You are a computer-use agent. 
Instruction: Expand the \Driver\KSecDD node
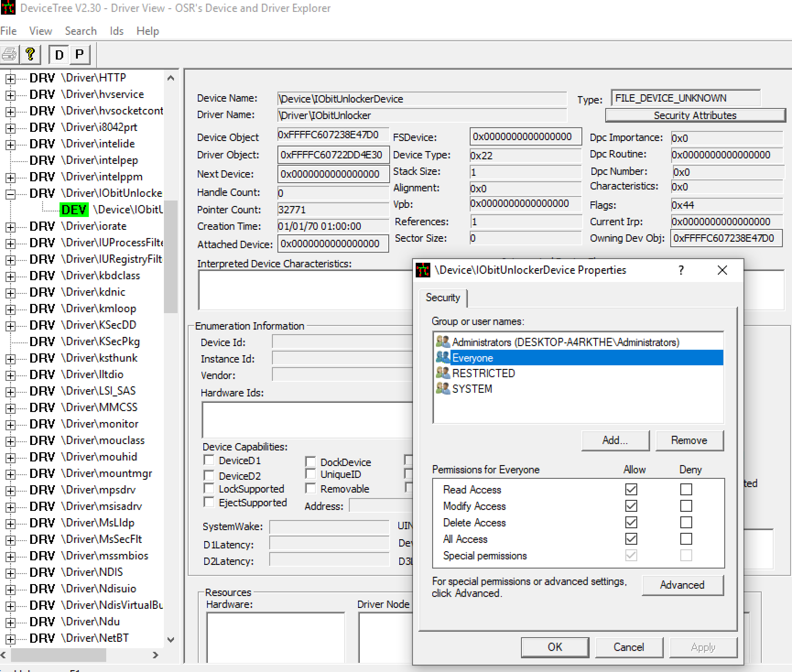tap(10, 326)
